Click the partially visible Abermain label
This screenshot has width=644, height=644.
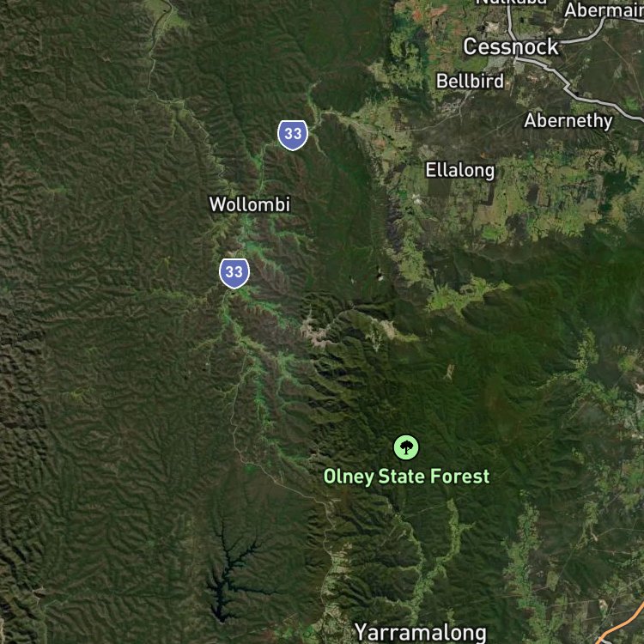click(604, 9)
